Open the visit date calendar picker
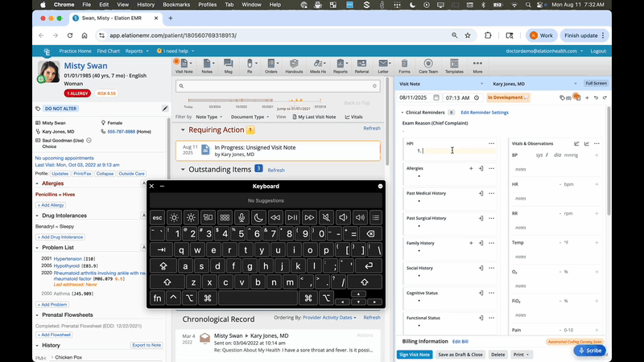 pos(436,97)
